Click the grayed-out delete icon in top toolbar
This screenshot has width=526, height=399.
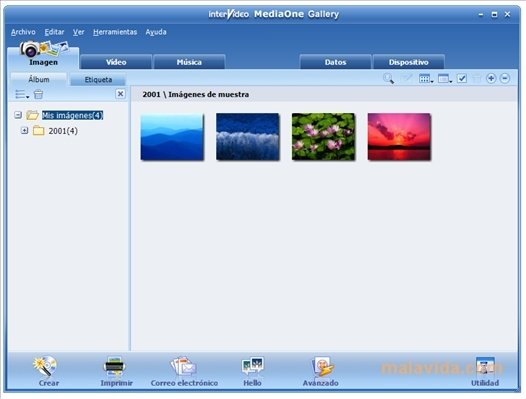[x=477, y=79]
